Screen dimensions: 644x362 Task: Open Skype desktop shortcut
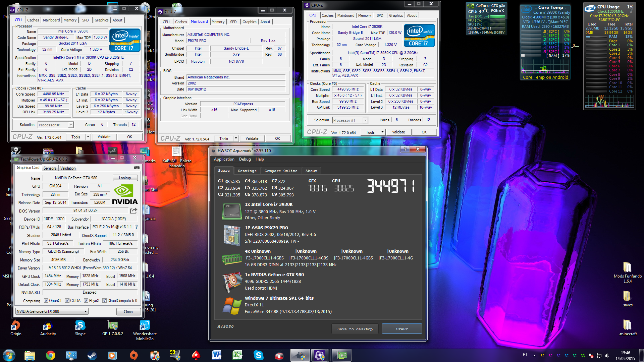pos(80,328)
